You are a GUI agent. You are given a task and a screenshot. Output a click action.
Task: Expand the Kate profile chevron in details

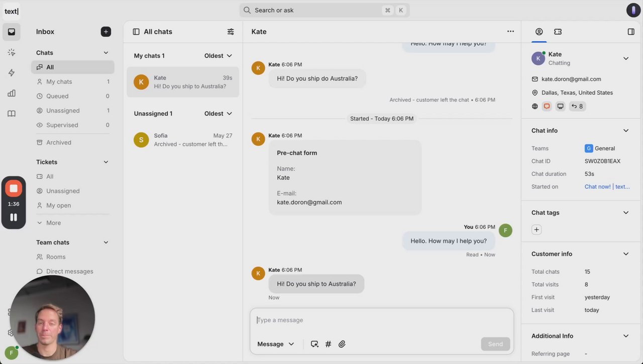click(626, 58)
